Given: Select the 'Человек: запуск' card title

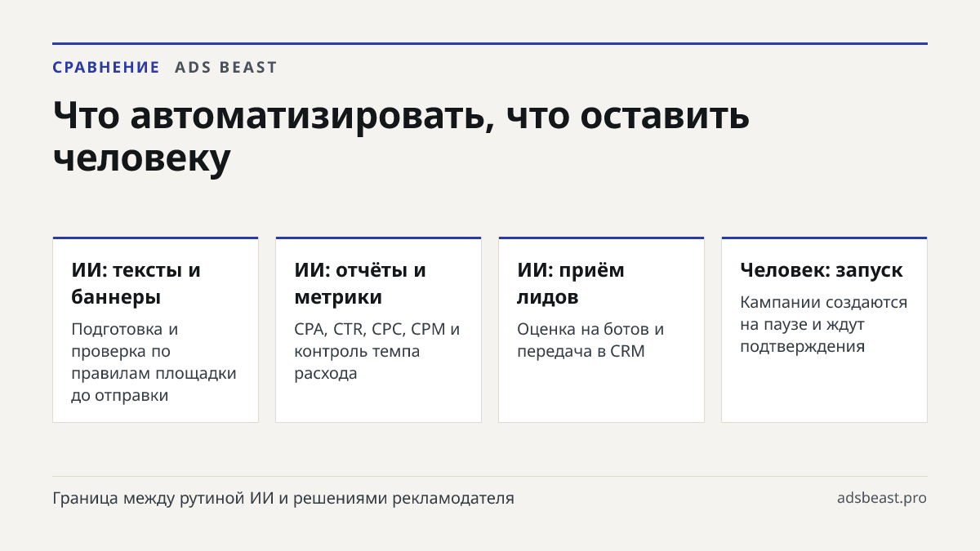Looking at the screenshot, I should (x=822, y=270).
